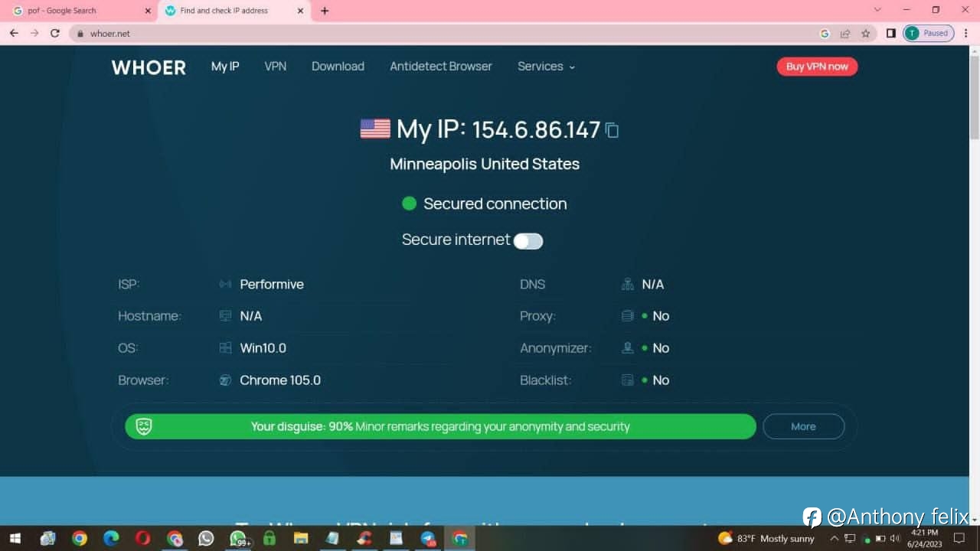Go to the VPN nav page
Viewport: 980px width, 551px height.
(276, 67)
